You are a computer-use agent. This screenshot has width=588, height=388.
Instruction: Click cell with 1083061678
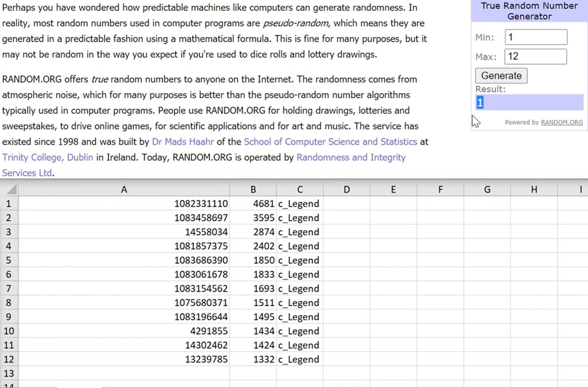124,274
